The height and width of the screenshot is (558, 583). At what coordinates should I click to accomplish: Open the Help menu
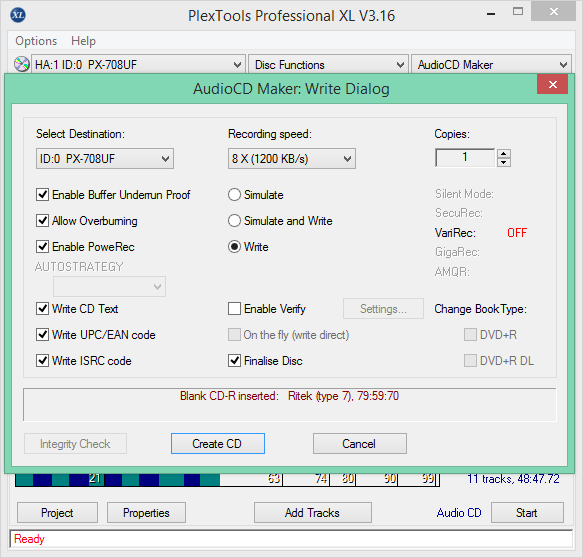pos(83,41)
